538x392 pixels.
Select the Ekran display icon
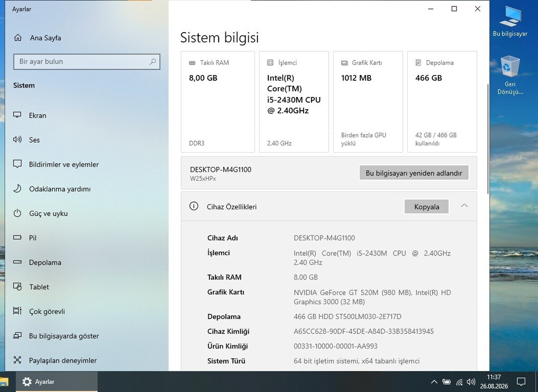click(x=17, y=115)
